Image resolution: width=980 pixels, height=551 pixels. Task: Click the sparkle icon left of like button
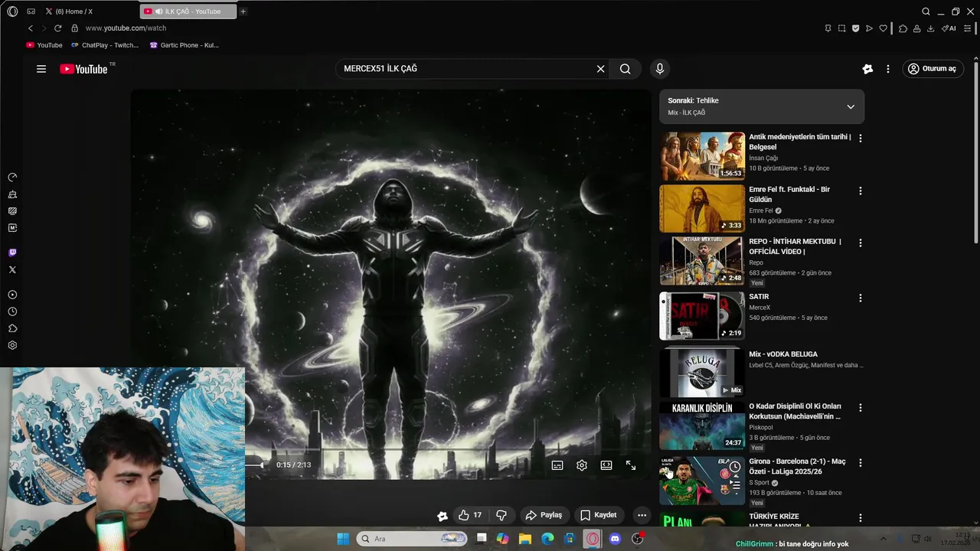click(443, 516)
